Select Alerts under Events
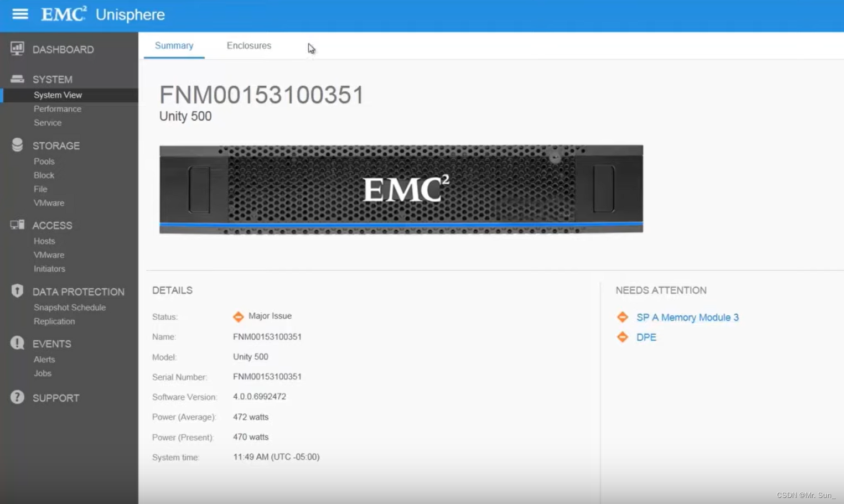 [x=44, y=359]
